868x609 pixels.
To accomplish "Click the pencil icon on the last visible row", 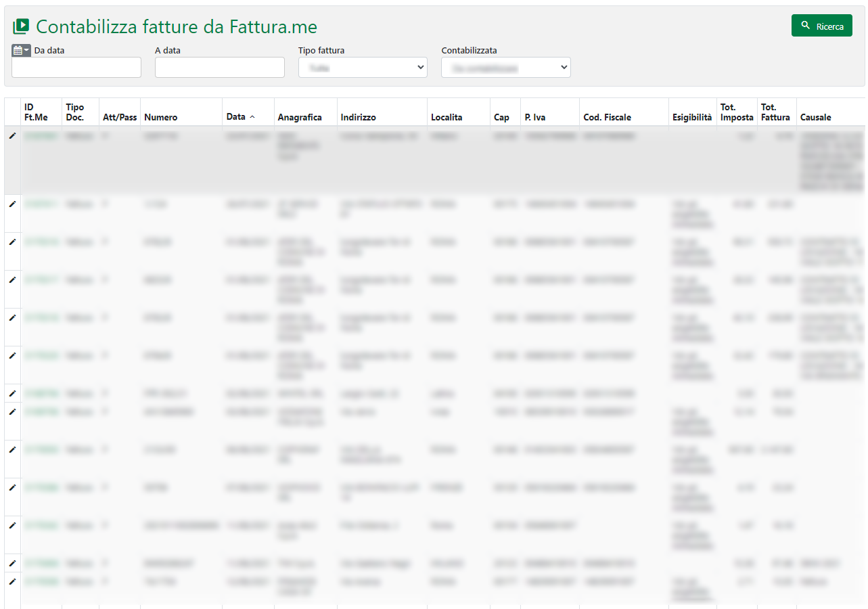I will [x=12, y=581].
